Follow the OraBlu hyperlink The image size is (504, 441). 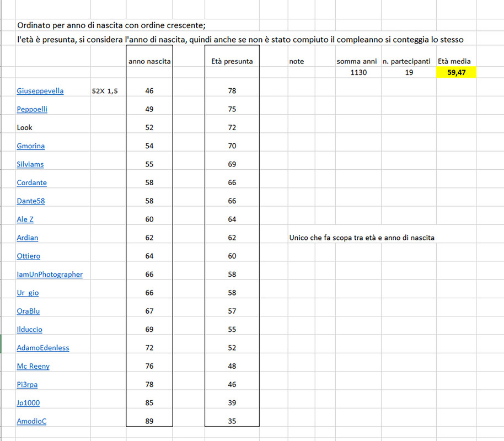(x=28, y=311)
